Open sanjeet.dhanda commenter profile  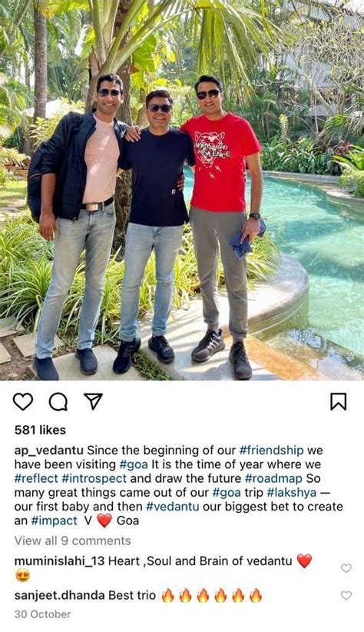60,595
